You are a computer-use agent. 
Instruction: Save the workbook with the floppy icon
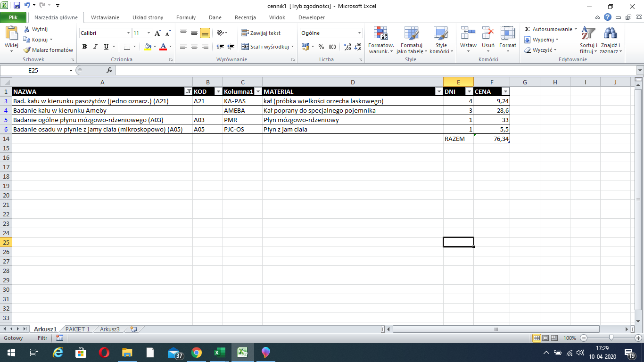point(17,6)
